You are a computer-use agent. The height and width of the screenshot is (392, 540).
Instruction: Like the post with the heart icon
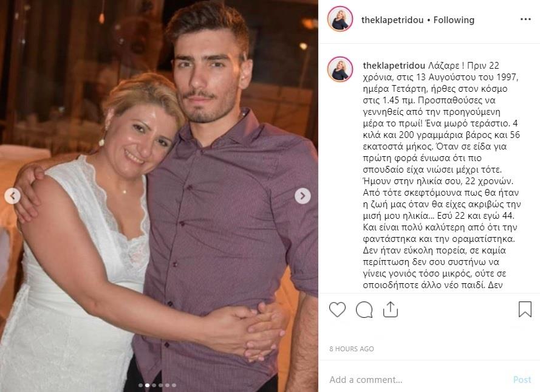pos(337,309)
